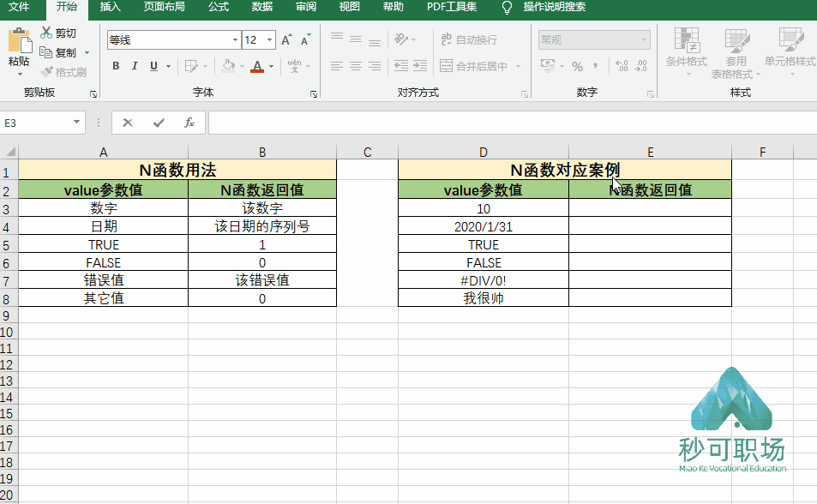Image resolution: width=817 pixels, height=504 pixels.
Task: Open 文件 File tab
Action: [19, 7]
